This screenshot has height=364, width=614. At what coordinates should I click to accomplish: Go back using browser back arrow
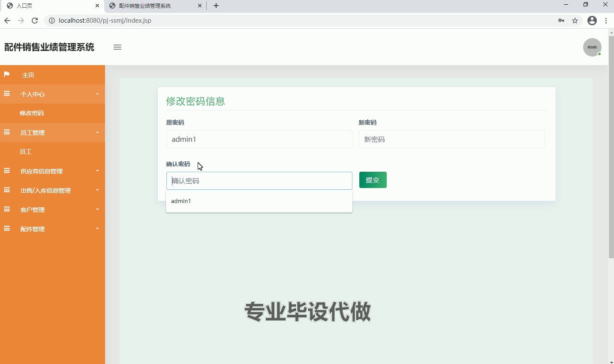click(x=7, y=21)
